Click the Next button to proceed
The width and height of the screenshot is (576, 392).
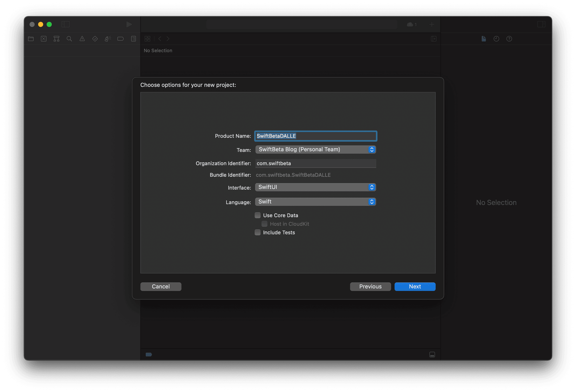(x=414, y=286)
